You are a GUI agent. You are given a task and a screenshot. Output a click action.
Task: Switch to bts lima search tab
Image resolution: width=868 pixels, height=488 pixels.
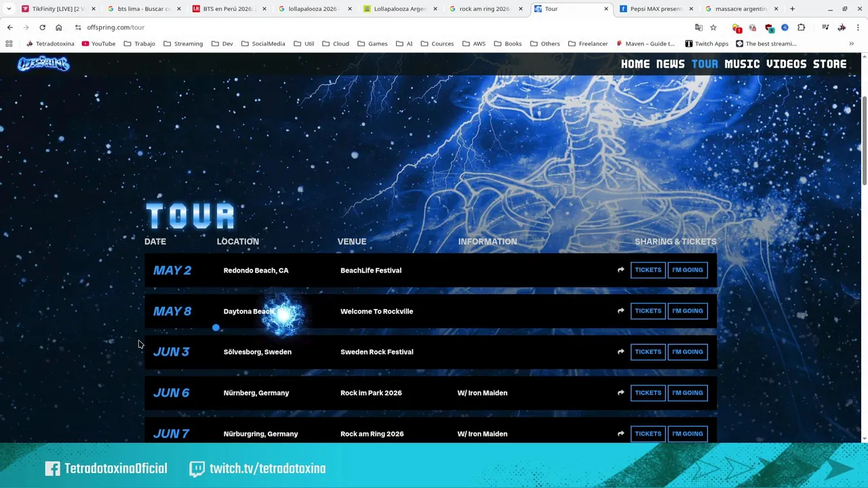coord(144,9)
